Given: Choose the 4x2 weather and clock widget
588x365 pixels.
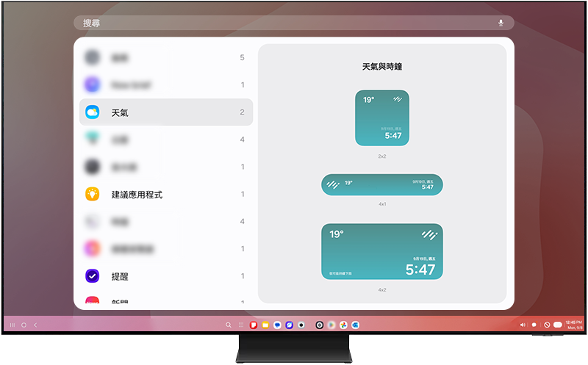Looking at the screenshot, I should (x=382, y=252).
